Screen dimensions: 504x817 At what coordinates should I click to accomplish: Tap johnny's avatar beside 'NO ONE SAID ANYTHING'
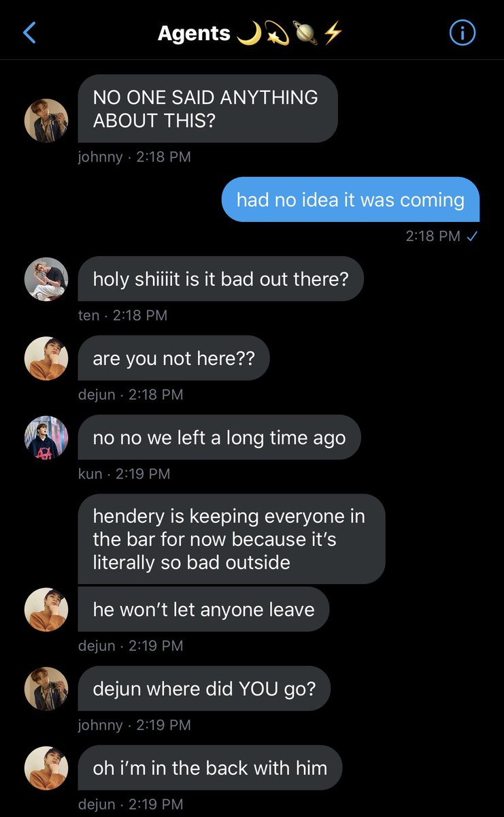click(46, 121)
